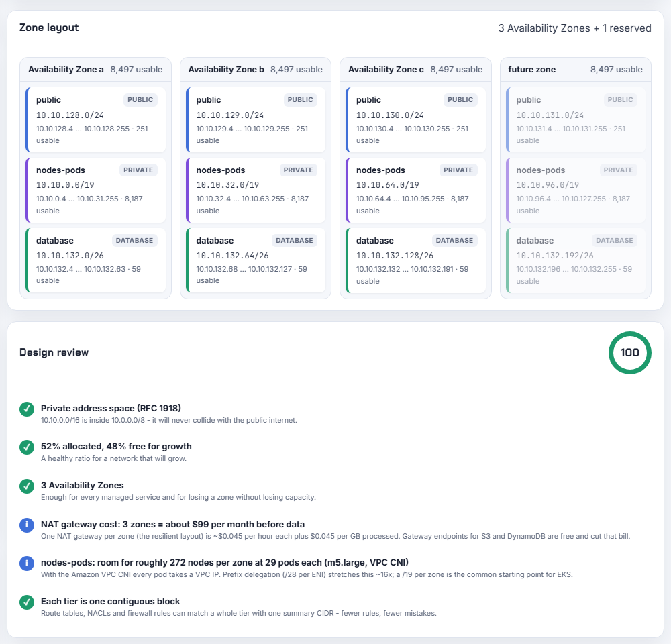Screen dimensions: 671x644
Task: Click the 'Each tier is one contiguous block' title
Action: coord(111,602)
